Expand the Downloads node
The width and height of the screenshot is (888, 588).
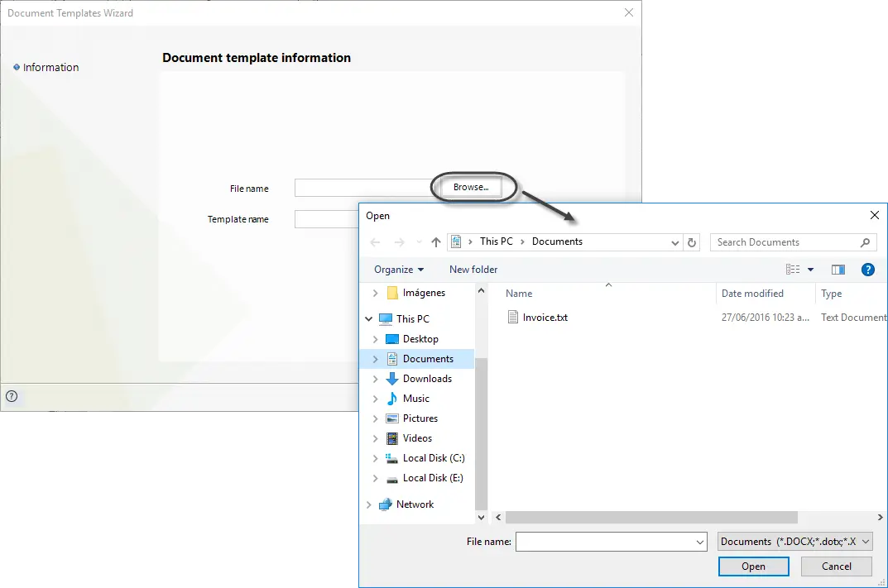[x=375, y=379]
